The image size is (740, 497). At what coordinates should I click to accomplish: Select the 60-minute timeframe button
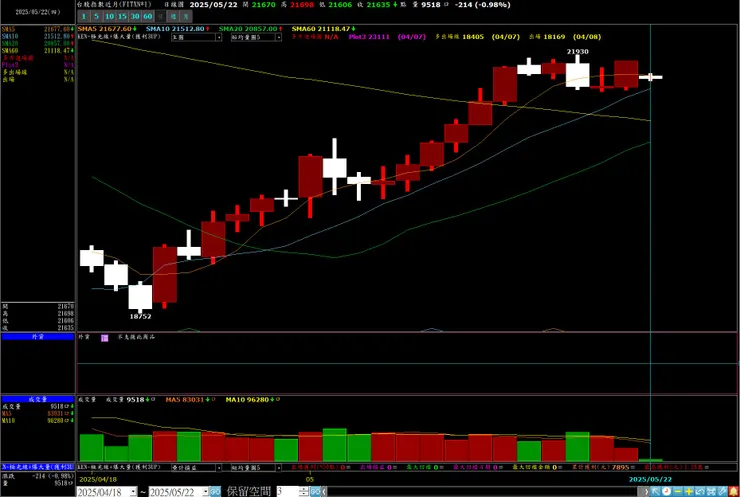point(147,17)
